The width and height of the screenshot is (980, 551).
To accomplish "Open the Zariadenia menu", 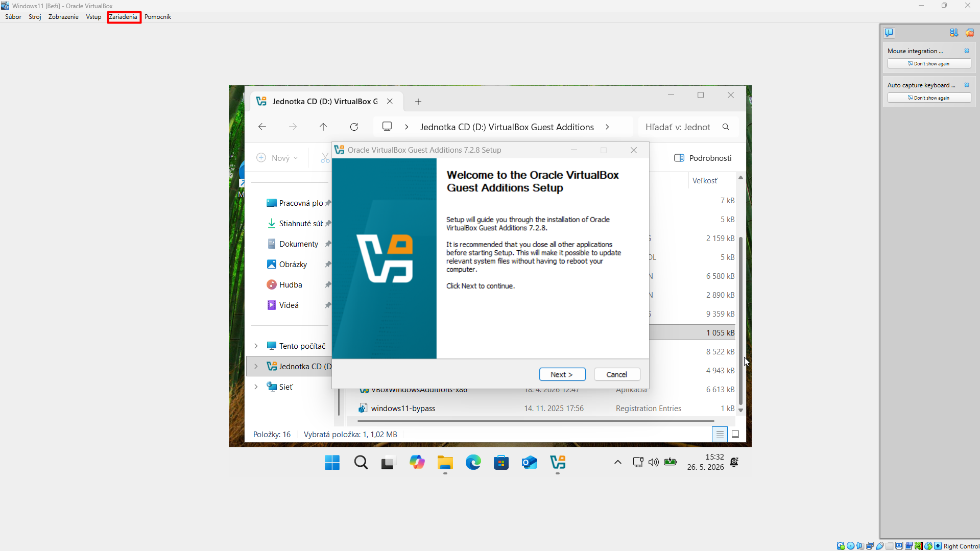I will [x=123, y=17].
